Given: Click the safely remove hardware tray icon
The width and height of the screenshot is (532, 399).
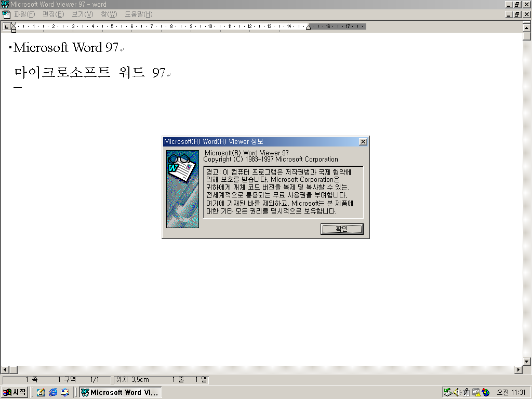Looking at the screenshot, I should pyautogui.click(x=448, y=392).
